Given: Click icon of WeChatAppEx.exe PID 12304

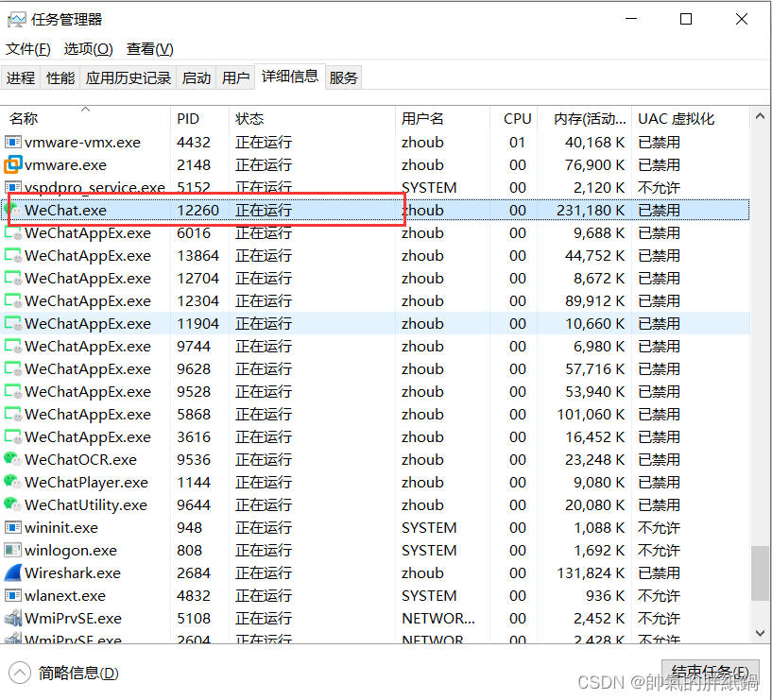Looking at the screenshot, I should pyautogui.click(x=13, y=300).
